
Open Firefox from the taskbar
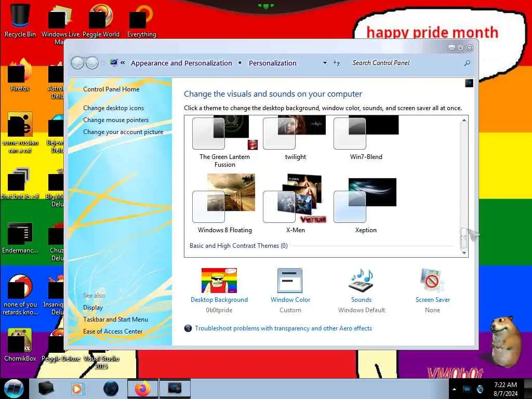tap(143, 389)
